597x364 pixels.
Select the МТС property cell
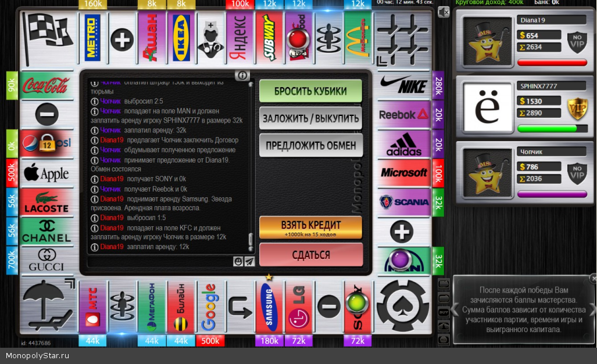92,307
